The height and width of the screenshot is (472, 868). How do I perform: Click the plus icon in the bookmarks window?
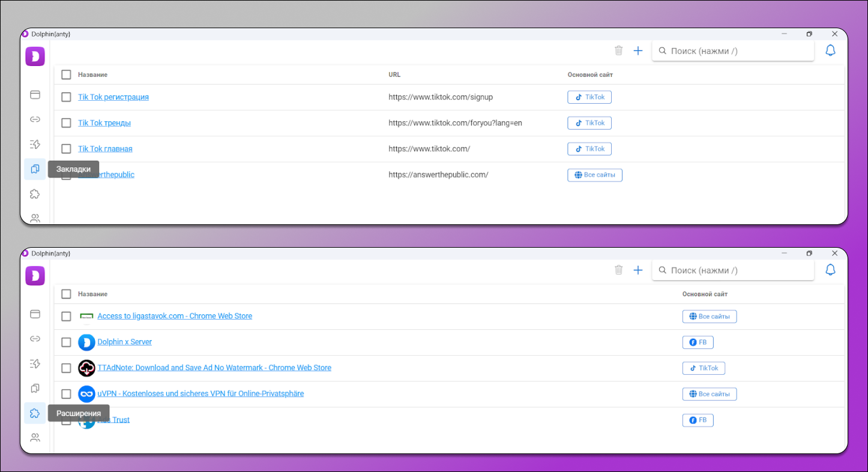pos(638,51)
